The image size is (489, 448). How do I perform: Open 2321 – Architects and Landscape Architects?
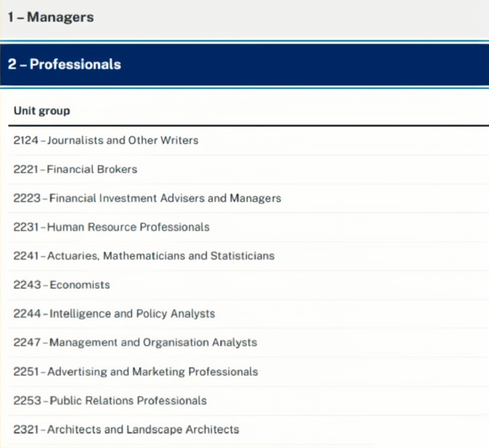point(126,429)
